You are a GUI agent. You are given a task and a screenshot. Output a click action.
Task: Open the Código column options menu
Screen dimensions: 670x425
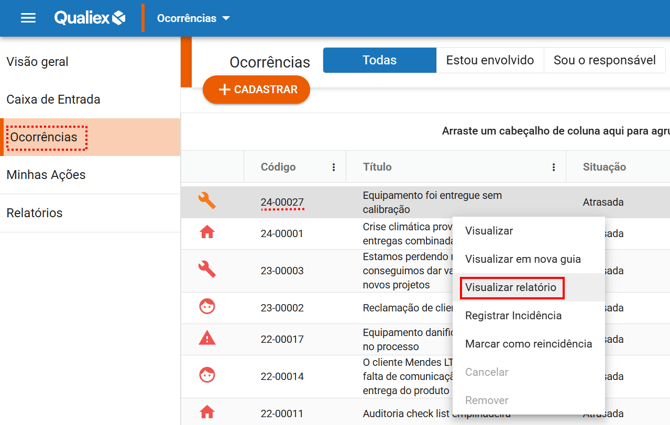click(334, 167)
